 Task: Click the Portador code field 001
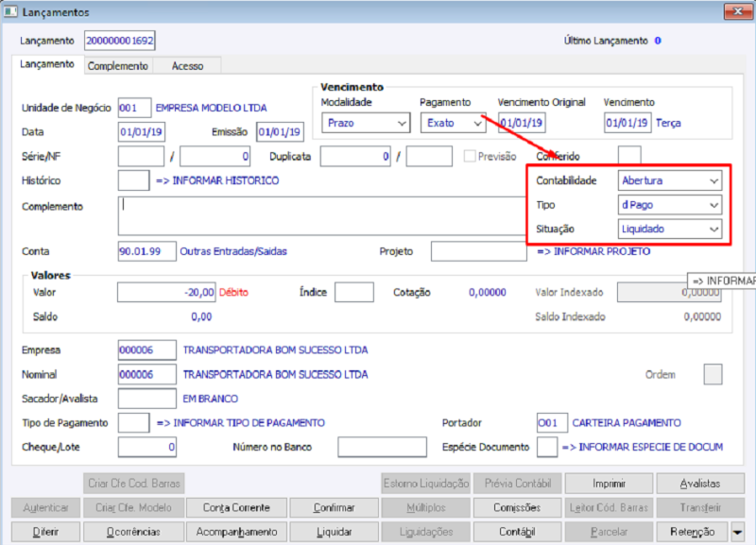pos(552,422)
